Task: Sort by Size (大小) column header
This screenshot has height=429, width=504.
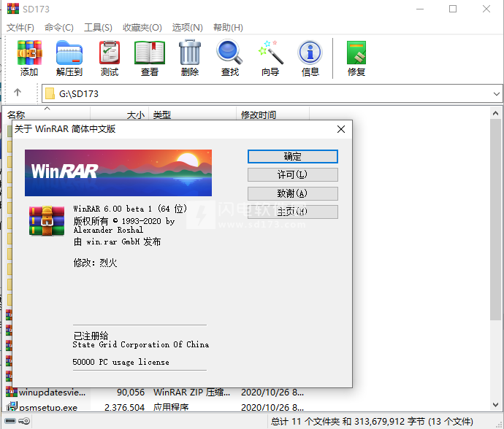Action: pyautogui.click(x=119, y=114)
